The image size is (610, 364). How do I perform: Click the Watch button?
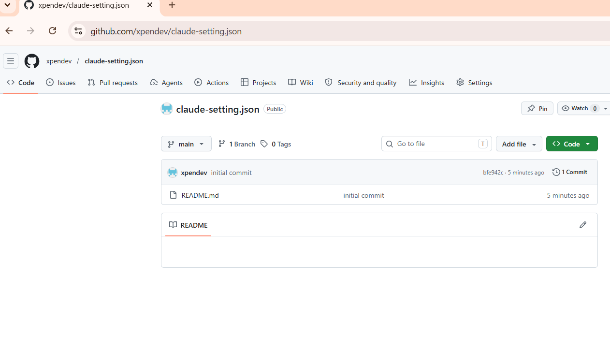tap(579, 108)
